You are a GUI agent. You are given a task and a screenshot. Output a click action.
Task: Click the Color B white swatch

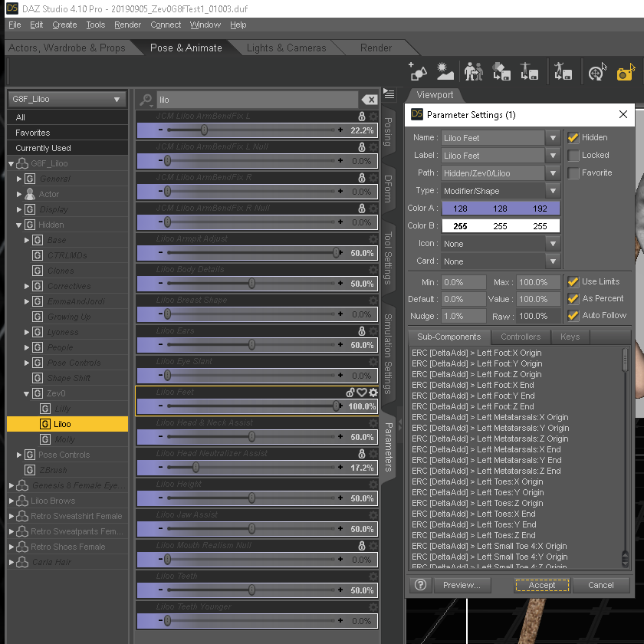[500, 226]
